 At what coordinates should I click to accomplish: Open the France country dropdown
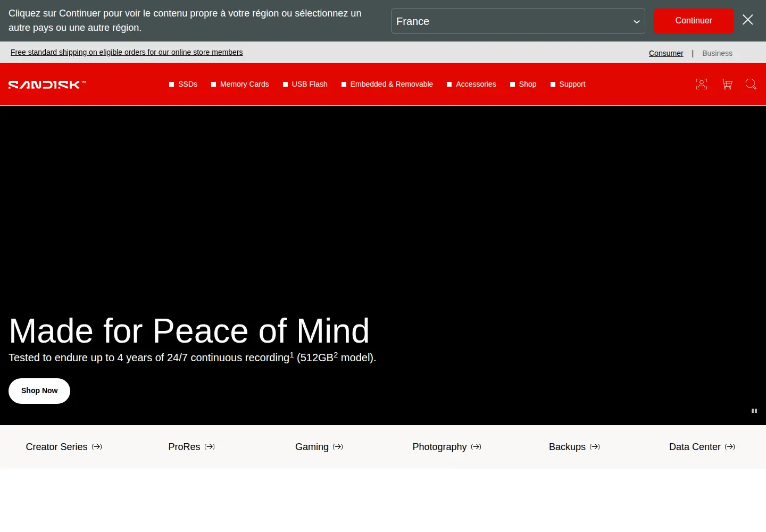[518, 21]
